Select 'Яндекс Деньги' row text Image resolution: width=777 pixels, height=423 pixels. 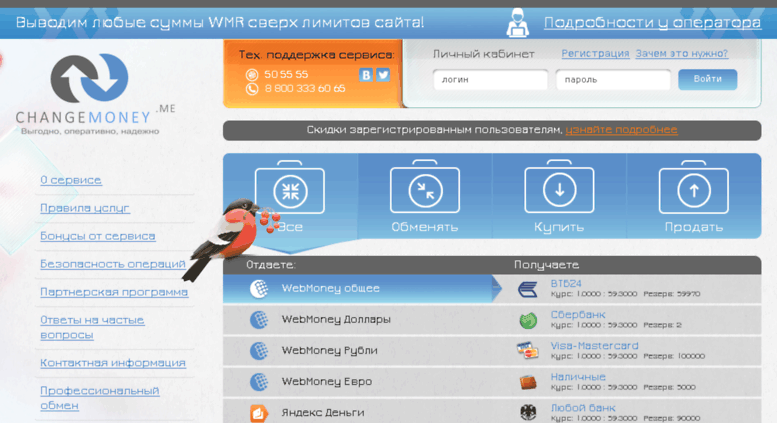point(323,413)
